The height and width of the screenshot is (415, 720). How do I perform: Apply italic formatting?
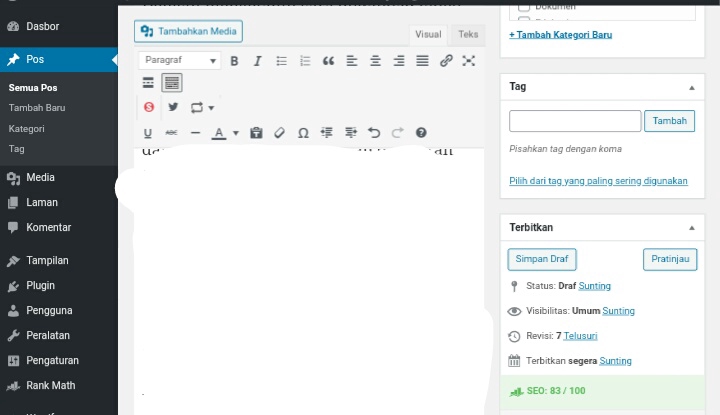258,61
